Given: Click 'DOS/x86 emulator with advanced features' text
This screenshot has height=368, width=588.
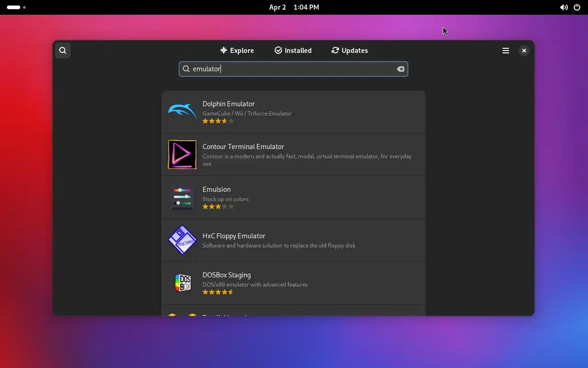Looking at the screenshot, I should (x=255, y=285).
